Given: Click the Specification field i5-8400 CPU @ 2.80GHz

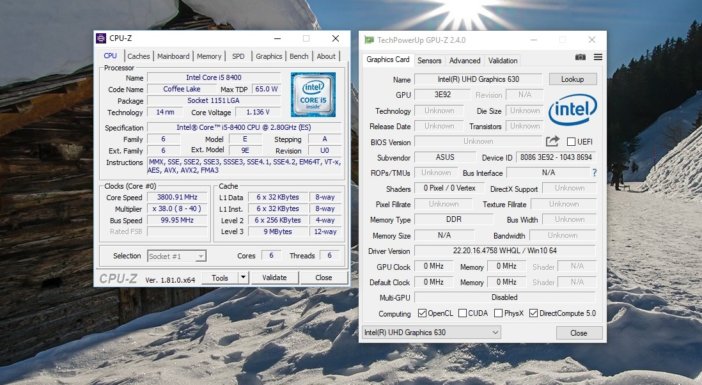Looking at the screenshot, I should 244,128.
